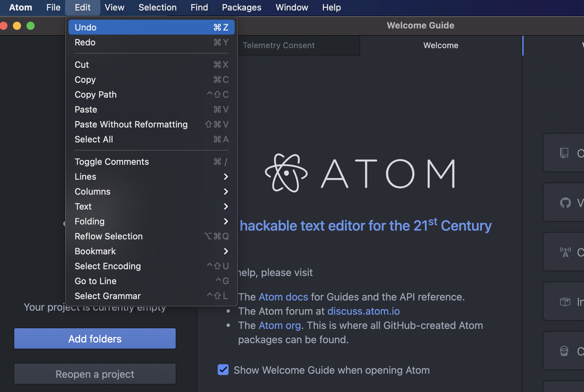Select Cut in the Edit menu
The width and height of the screenshot is (584, 392).
pos(151,65)
